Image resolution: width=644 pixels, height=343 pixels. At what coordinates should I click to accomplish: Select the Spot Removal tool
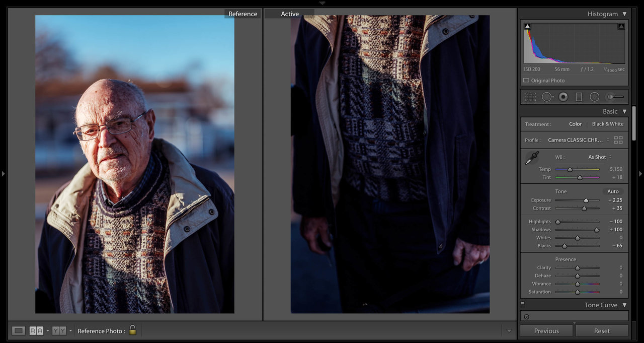tap(547, 97)
